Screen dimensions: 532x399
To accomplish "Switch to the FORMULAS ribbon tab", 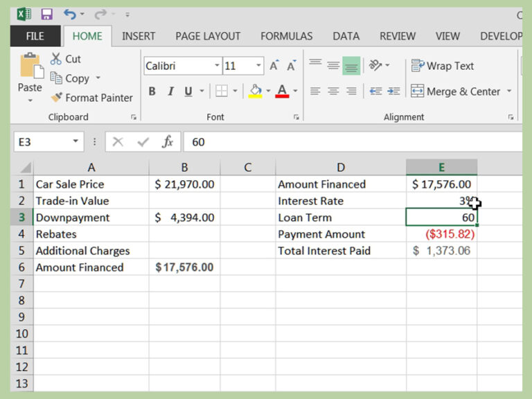I will (286, 36).
